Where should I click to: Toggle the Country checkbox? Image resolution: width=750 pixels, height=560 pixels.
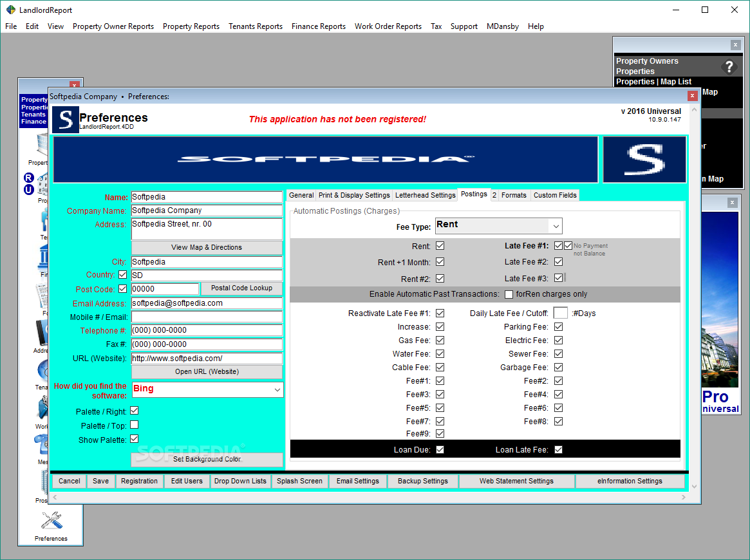tap(122, 274)
